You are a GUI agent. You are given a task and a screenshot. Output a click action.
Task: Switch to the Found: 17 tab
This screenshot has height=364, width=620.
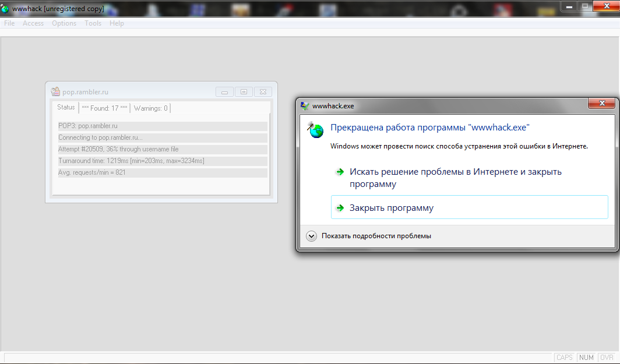(x=104, y=108)
